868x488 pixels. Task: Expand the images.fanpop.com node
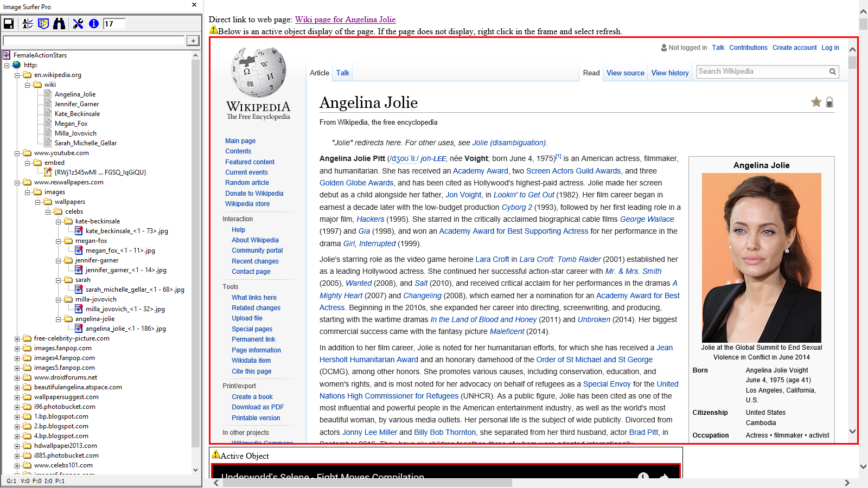tap(17, 348)
